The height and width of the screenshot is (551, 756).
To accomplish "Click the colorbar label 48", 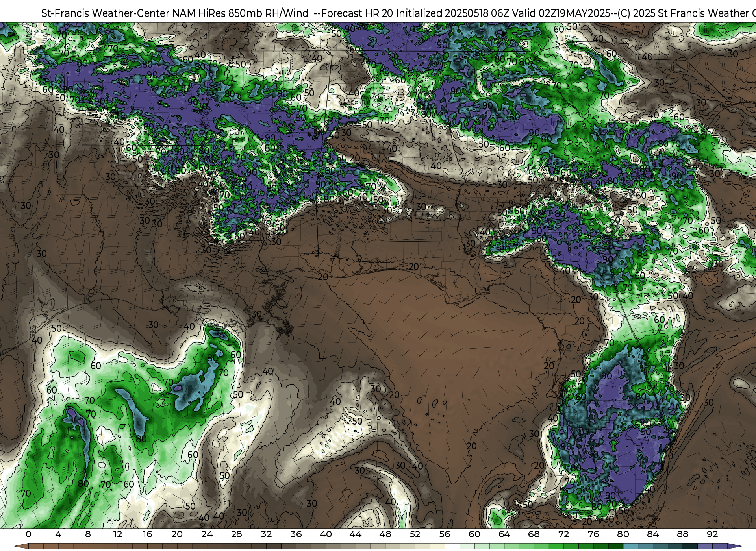I will click(385, 534).
